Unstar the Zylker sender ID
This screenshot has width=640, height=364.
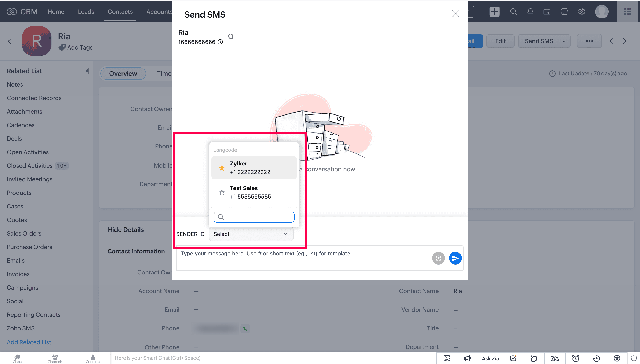click(x=222, y=168)
